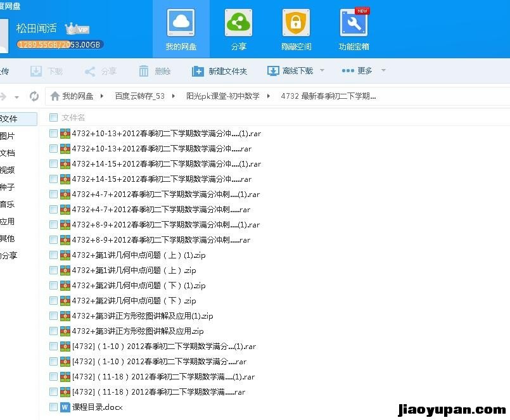The image size is (510, 420).
Task: Create a folder with 新建文件夹
Action: [x=220, y=71]
